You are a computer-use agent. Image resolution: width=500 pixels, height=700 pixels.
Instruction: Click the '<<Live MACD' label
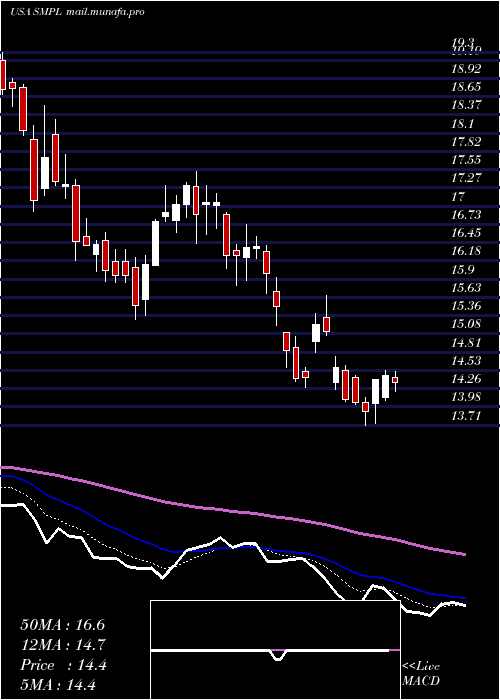coord(421,674)
